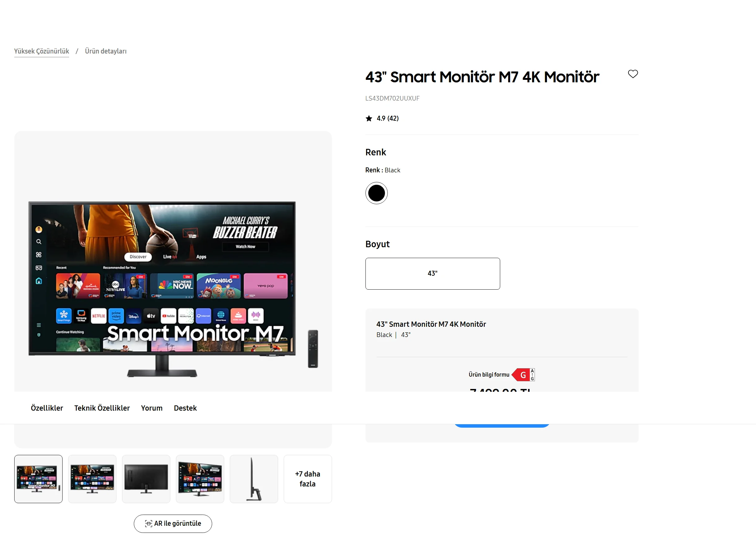Open the Ürün bilgi formu link
The width and height of the screenshot is (756, 544).
(x=489, y=375)
